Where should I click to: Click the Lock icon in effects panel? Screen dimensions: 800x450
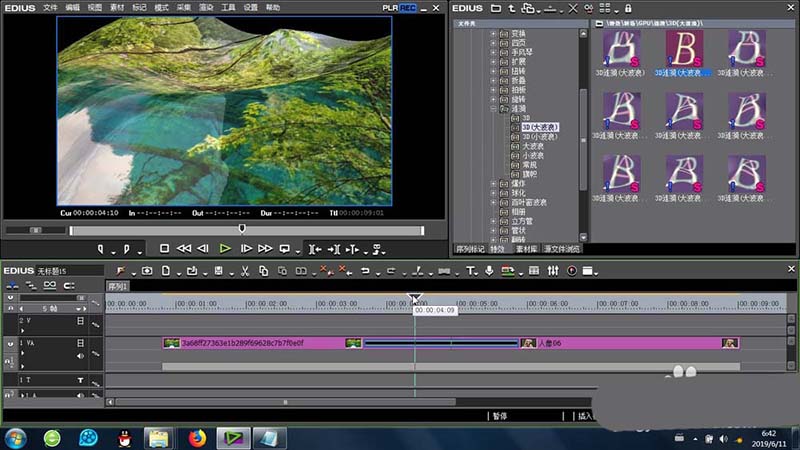click(x=628, y=8)
